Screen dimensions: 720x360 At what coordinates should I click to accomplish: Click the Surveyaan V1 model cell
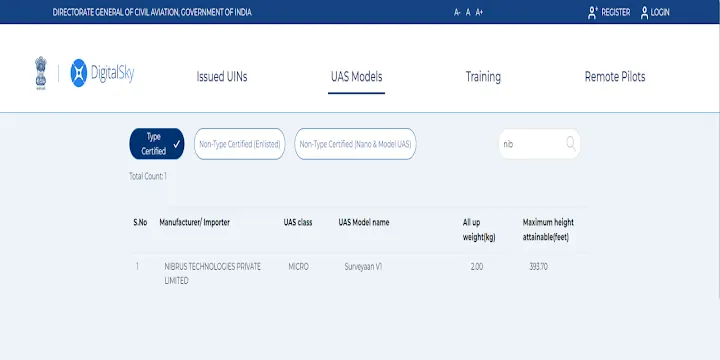pyautogui.click(x=363, y=267)
